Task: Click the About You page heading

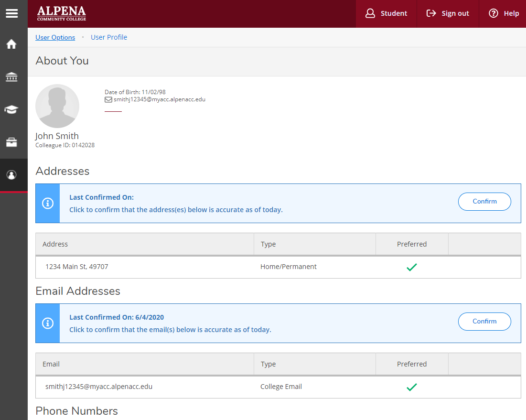Action: coord(62,61)
